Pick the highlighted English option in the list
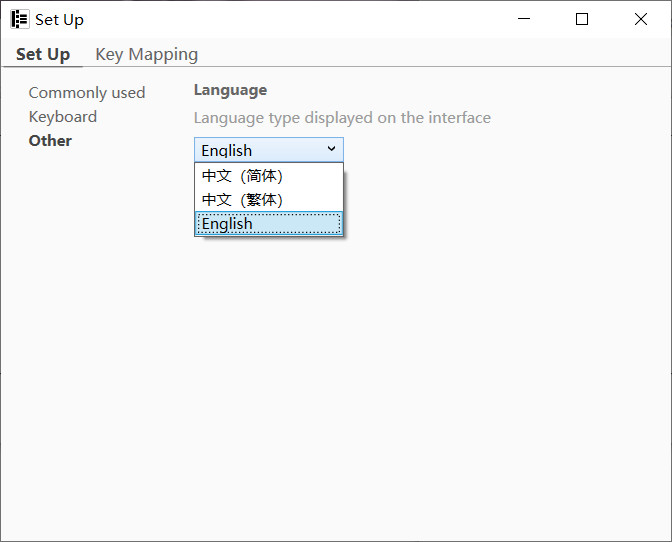Screen dimensions: 672x542 pyautogui.click(x=228, y=224)
